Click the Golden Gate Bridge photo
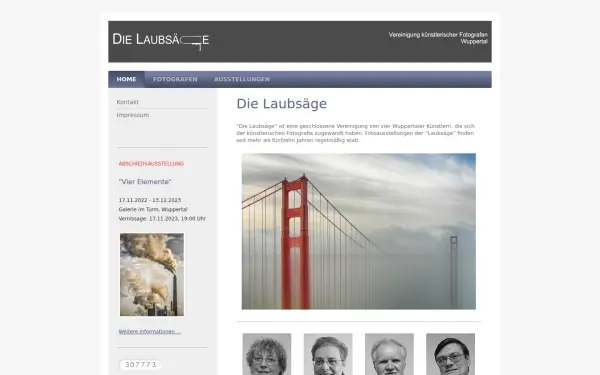The width and height of the screenshot is (600, 375). (x=359, y=232)
